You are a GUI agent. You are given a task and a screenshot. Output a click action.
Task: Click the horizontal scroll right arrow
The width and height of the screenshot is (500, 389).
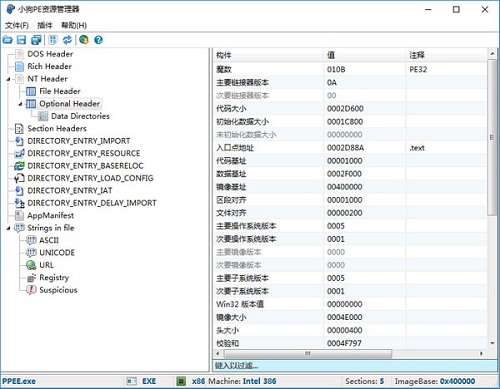(481, 353)
